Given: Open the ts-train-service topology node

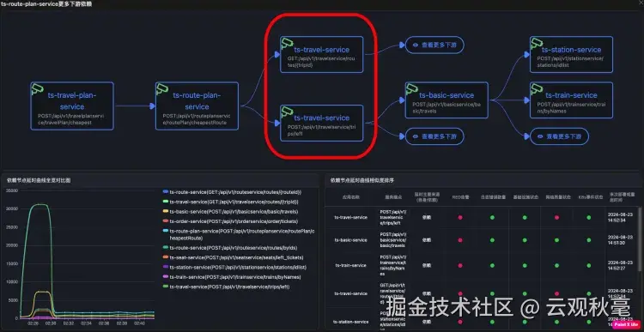Looking at the screenshot, I should pyautogui.click(x=571, y=100).
